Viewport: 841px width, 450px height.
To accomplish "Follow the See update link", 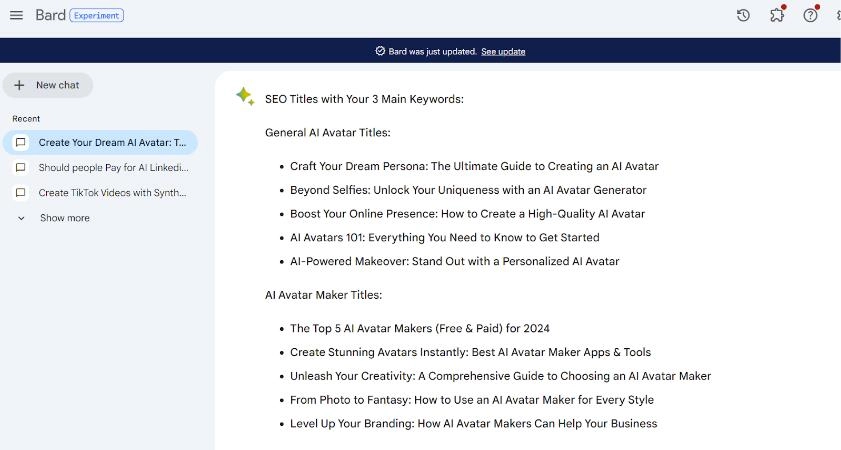I will coord(503,51).
